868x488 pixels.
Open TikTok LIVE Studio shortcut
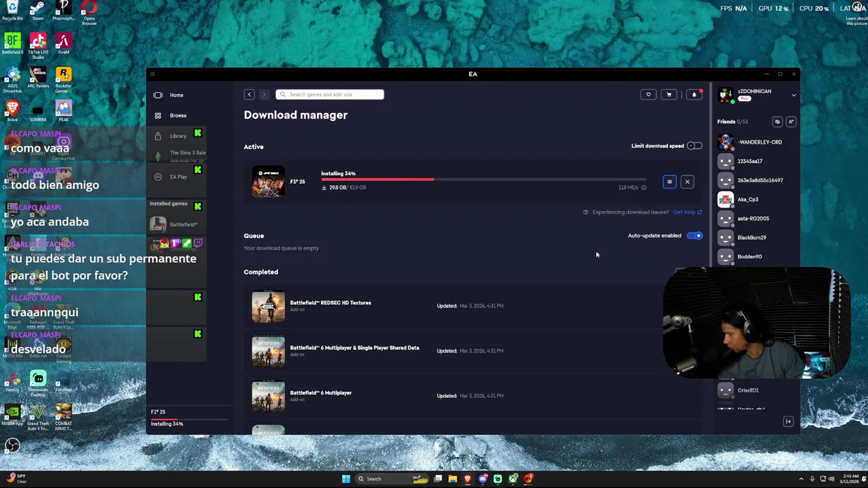point(38,45)
